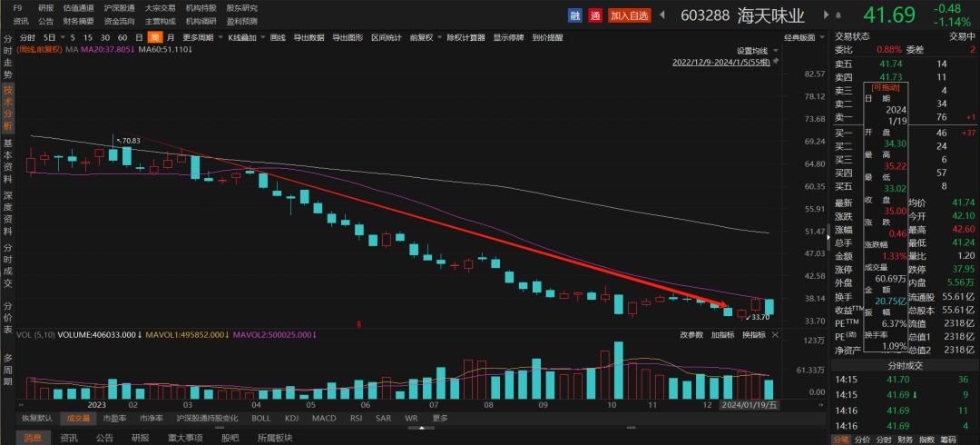Open 到价提醒 price alert
Screen dimensions: 980x445
547,37
